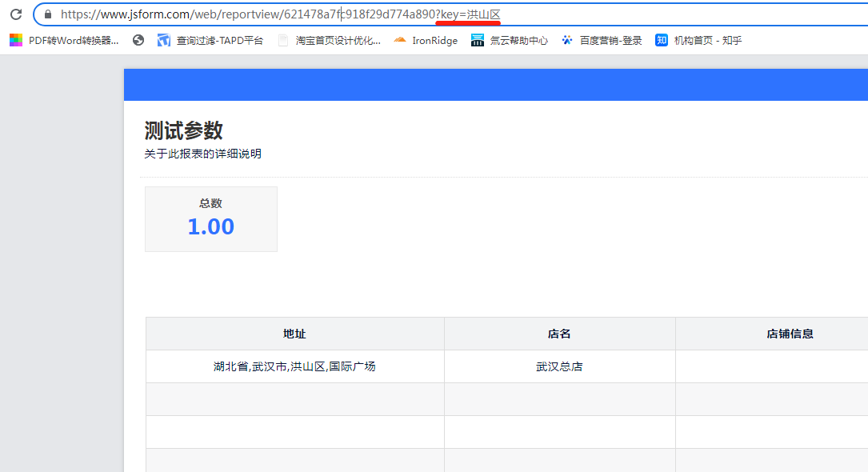Click the 测试参数 report title

[x=183, y=130]
